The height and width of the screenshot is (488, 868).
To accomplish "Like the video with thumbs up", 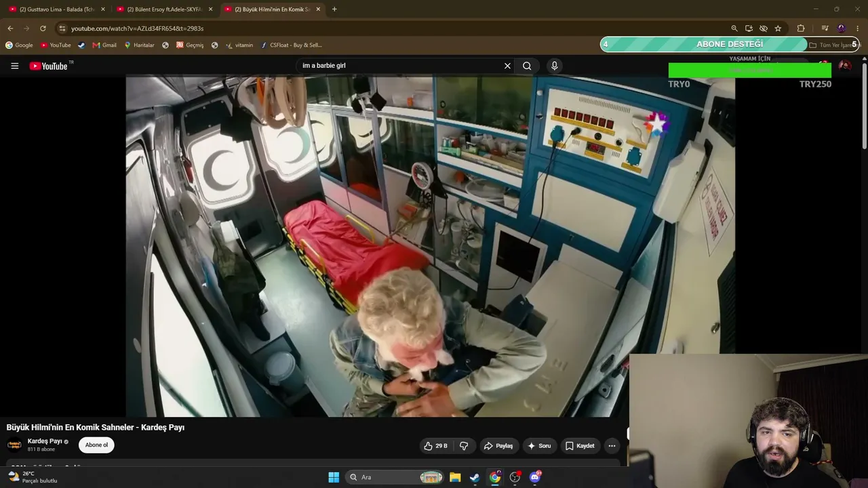I will tap(435, 446).
